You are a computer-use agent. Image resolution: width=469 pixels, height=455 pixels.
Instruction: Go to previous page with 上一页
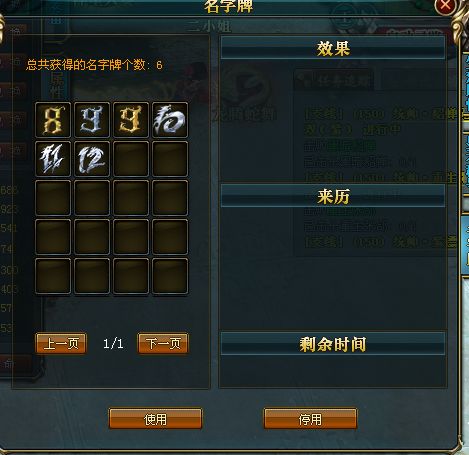61,343
